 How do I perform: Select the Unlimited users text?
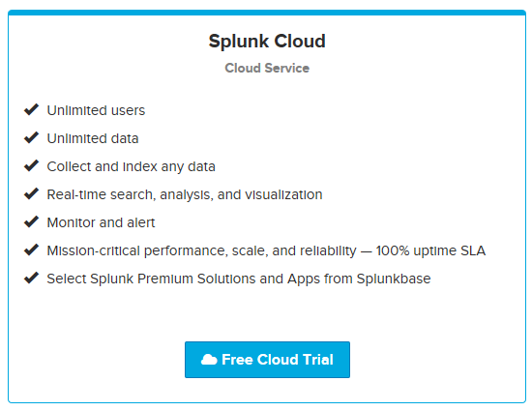(96, 110)
